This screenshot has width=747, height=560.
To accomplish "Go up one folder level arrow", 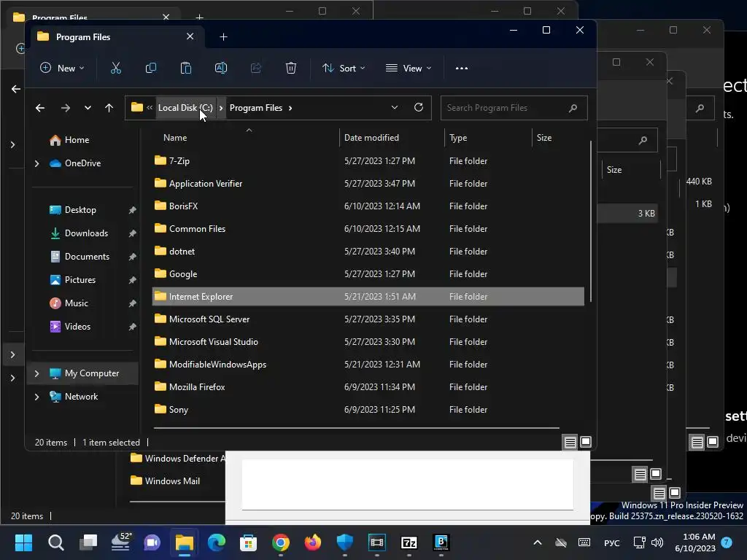I will (109, 108).
